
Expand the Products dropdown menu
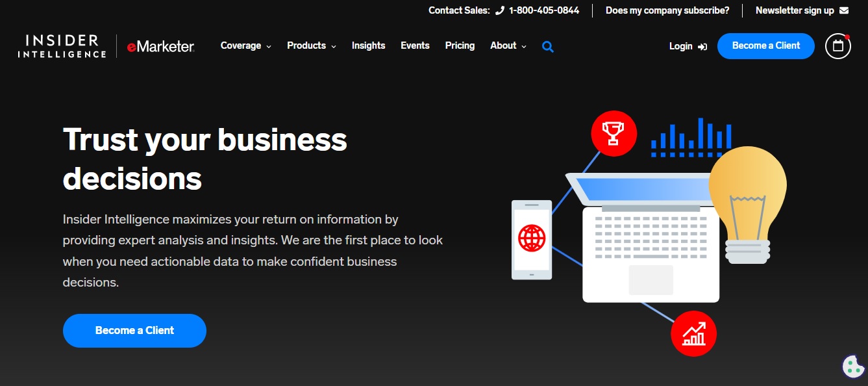(x=311, y=45)
